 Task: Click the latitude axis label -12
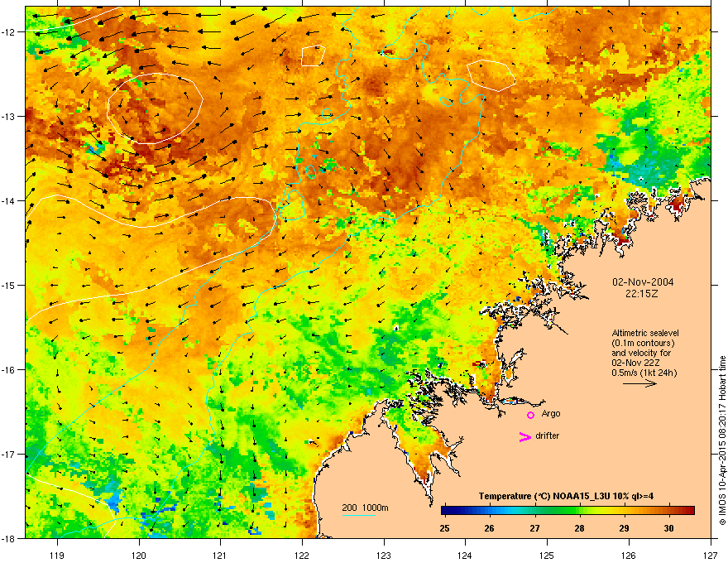tap(8, 32)
